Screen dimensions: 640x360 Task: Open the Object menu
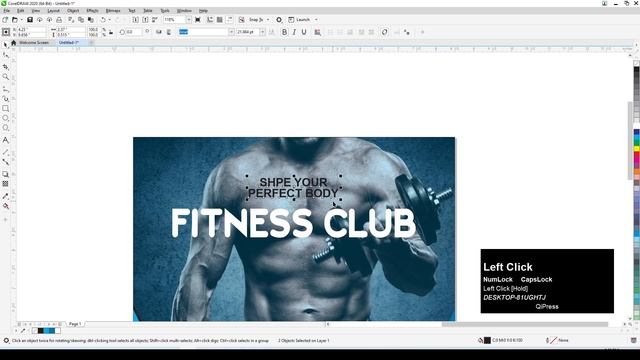point(73,11)
